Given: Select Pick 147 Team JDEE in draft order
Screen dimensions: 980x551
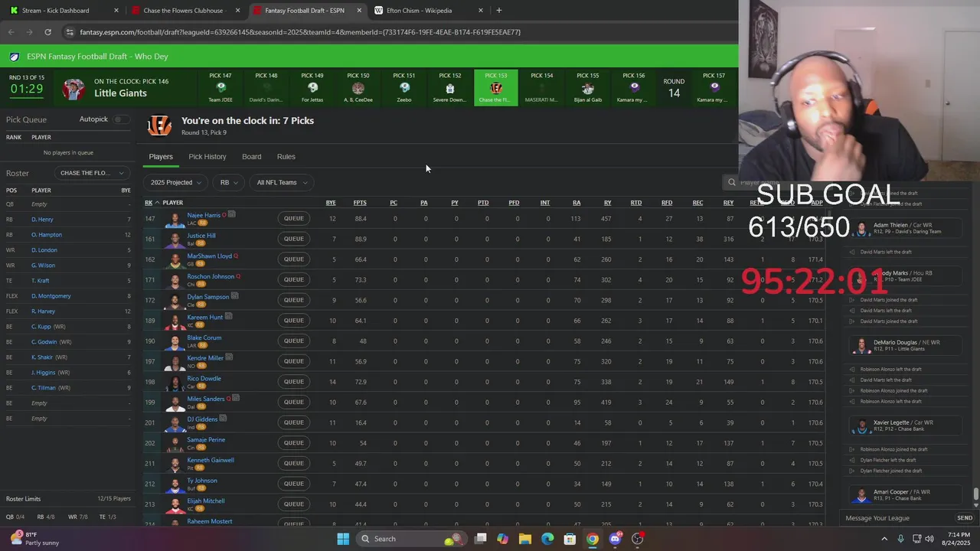Looking at the screenshot, I should [220, 88].
